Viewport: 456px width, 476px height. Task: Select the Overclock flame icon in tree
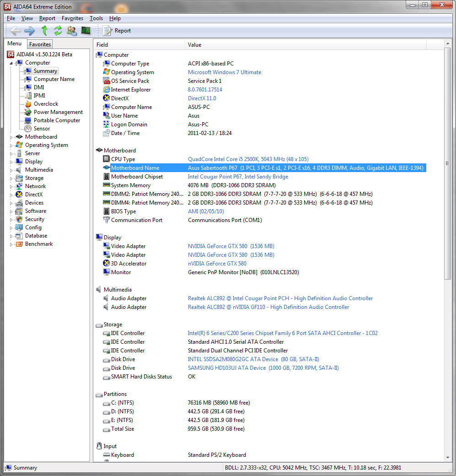[28, 104]
